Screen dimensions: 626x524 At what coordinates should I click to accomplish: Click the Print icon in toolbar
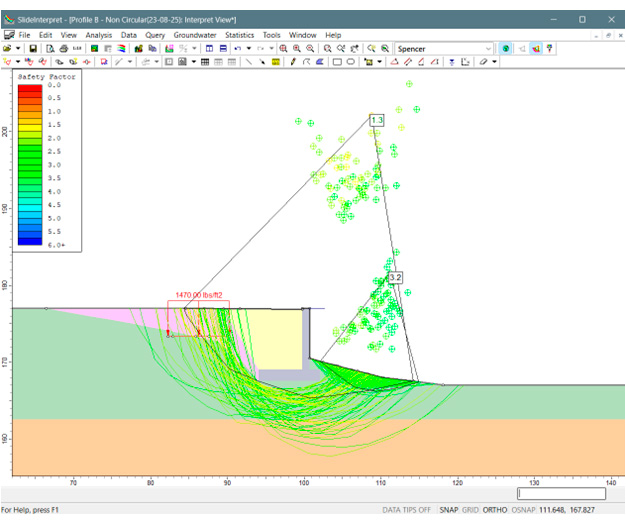tap(64, 48)
